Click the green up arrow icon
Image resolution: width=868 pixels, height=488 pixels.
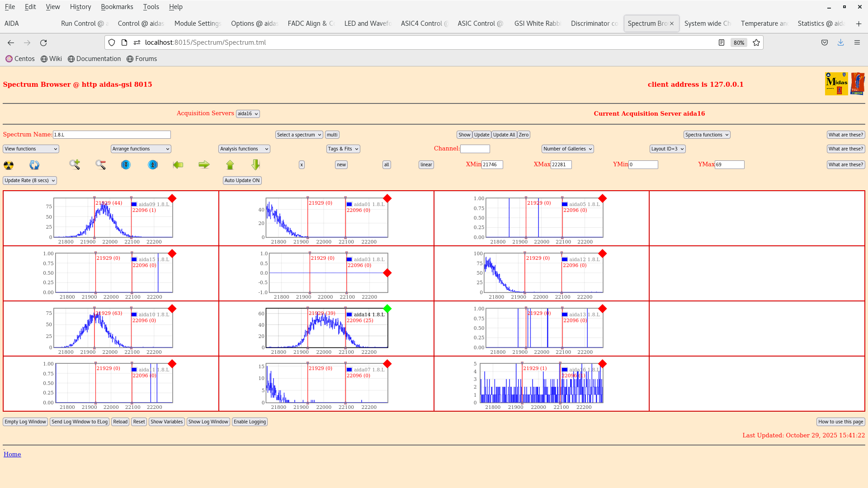[x=230, y=165]
